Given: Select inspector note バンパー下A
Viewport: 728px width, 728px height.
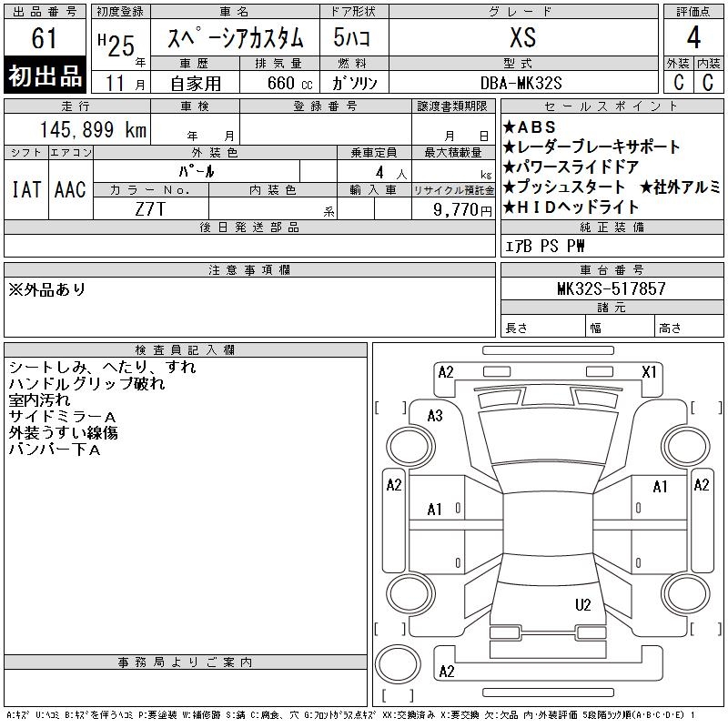Looking at the screenshot, I should coord(55,450).
